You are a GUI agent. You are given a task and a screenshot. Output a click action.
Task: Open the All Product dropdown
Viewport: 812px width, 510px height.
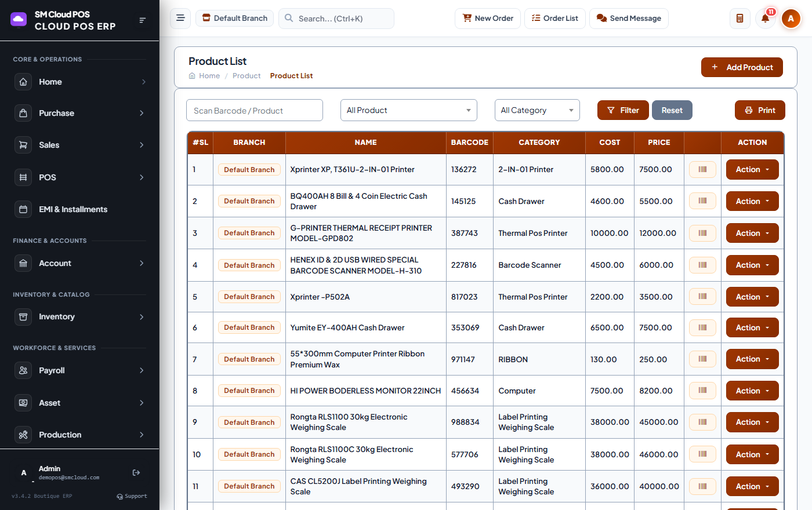tap(409, 110)
